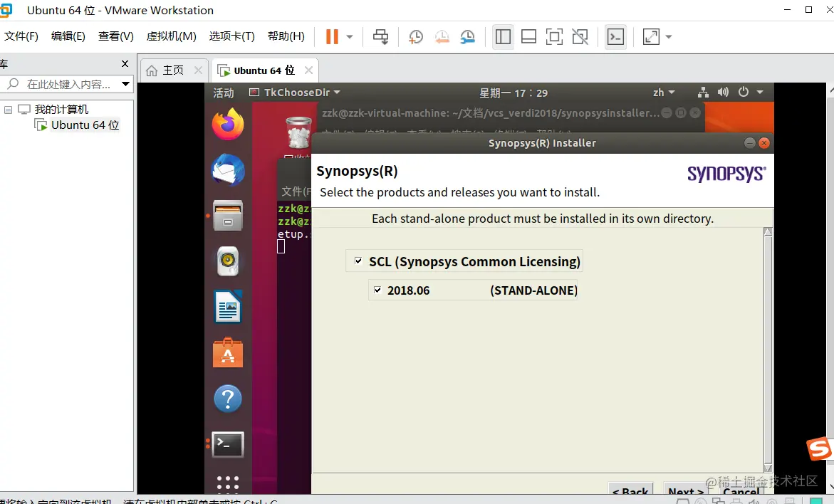Open Ubuntu Software from the dock
This screenshot has width=834, height=504.
(x=228, y=352)
